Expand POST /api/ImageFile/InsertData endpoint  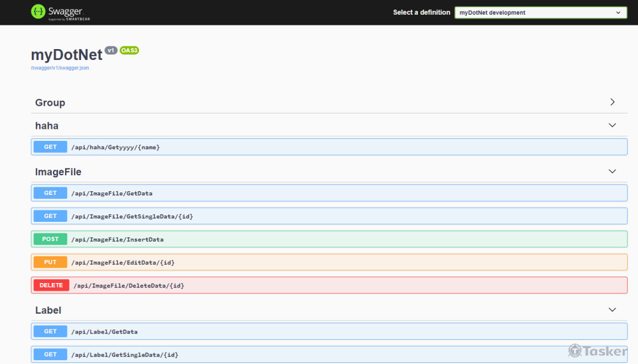(117, 239)
